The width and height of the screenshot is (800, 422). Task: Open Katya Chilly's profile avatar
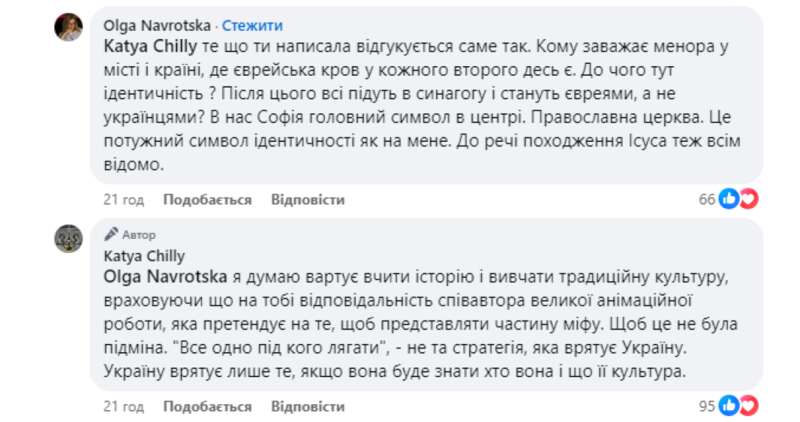click(68, 240)
